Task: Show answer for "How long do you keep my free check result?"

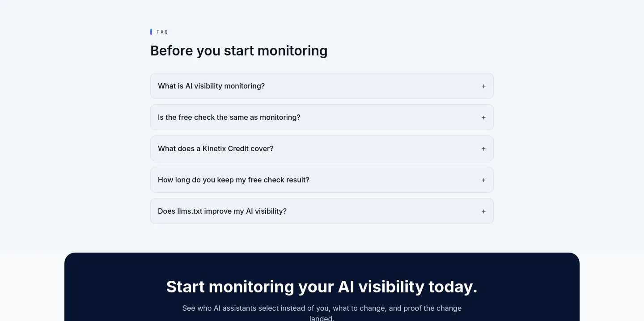Action: click(x=322, y=180)
